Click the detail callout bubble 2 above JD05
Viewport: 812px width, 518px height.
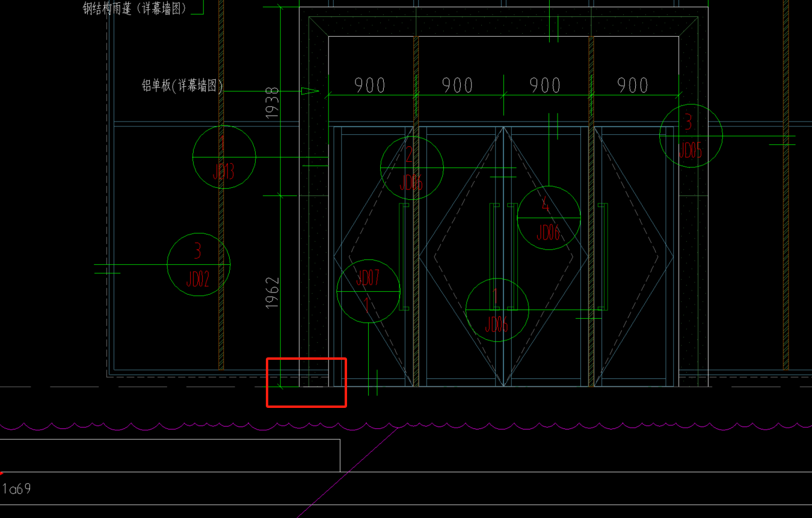tap(411, 168)
